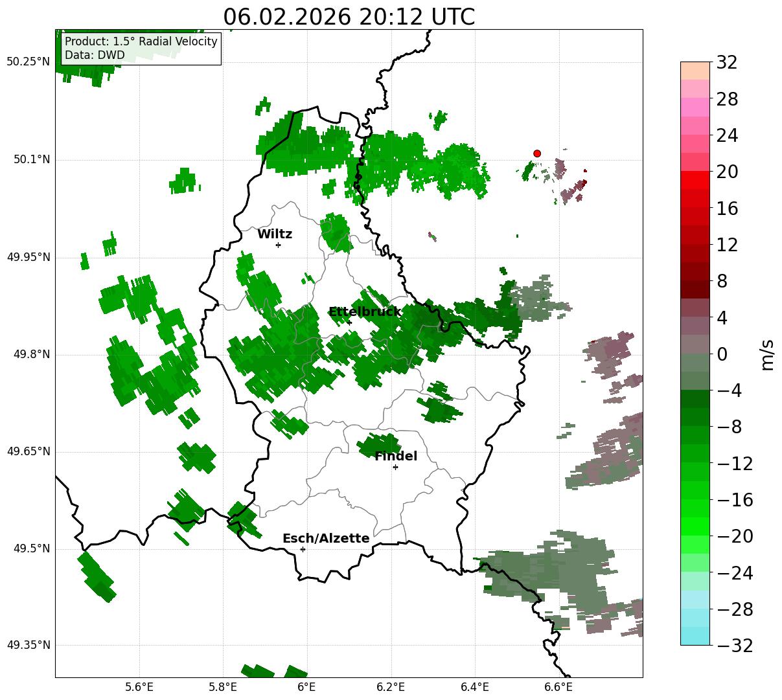
Task: Click the colorbar tick label 24
Action: pyautogui.click(x=727, y=135)
